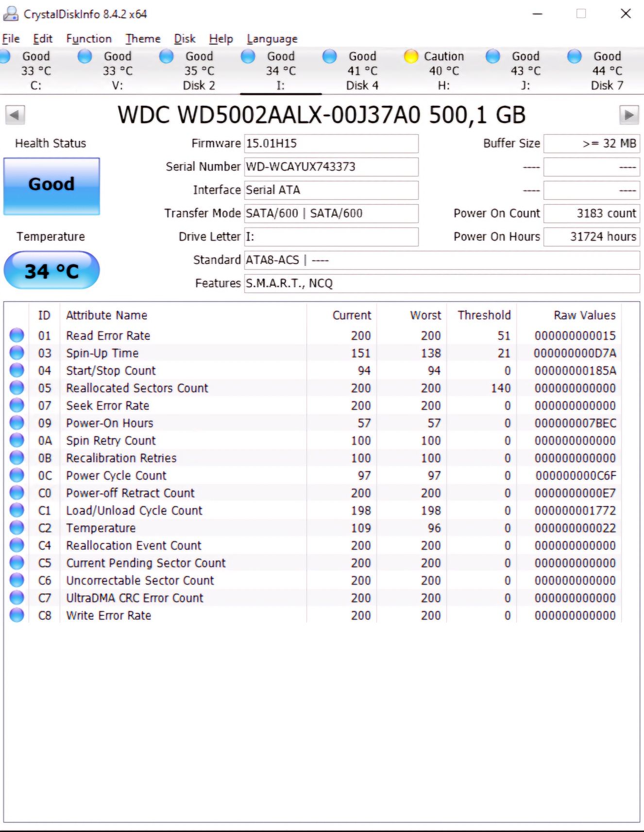Click status orb for Spin-Up Time
This screenshot has height=832, width=644.
point(17,352)
